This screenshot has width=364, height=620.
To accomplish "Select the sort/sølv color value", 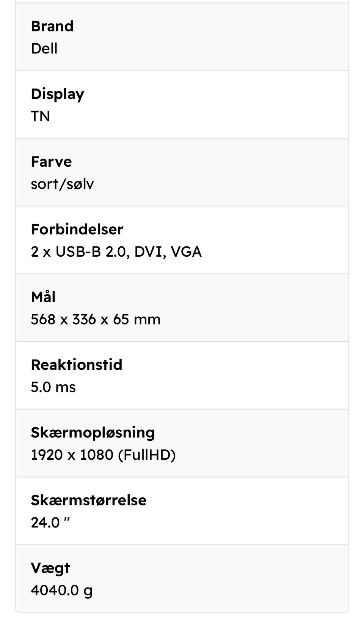I will (x=63, y=184).
